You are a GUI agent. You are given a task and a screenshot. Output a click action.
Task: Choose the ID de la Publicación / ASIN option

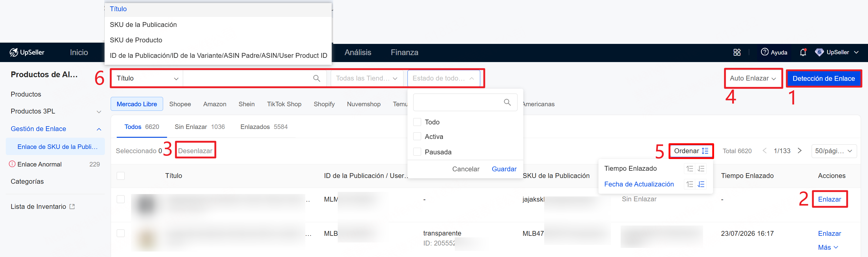point(218,55)
